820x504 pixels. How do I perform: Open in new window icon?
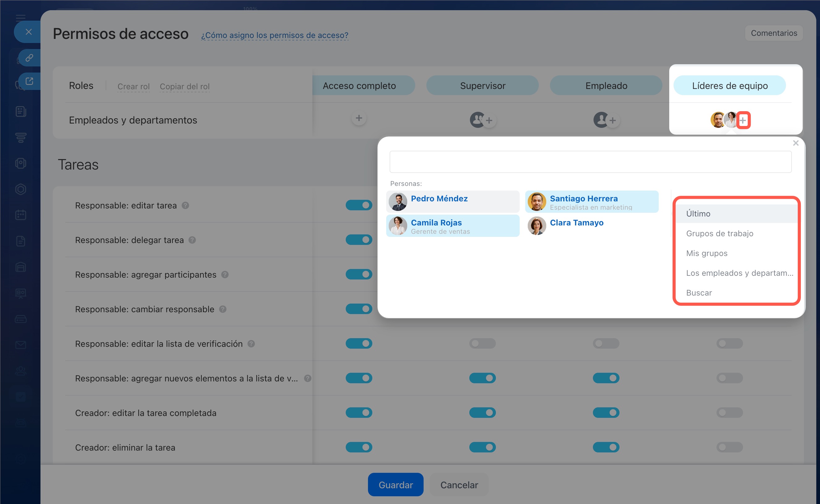point(29,81)
